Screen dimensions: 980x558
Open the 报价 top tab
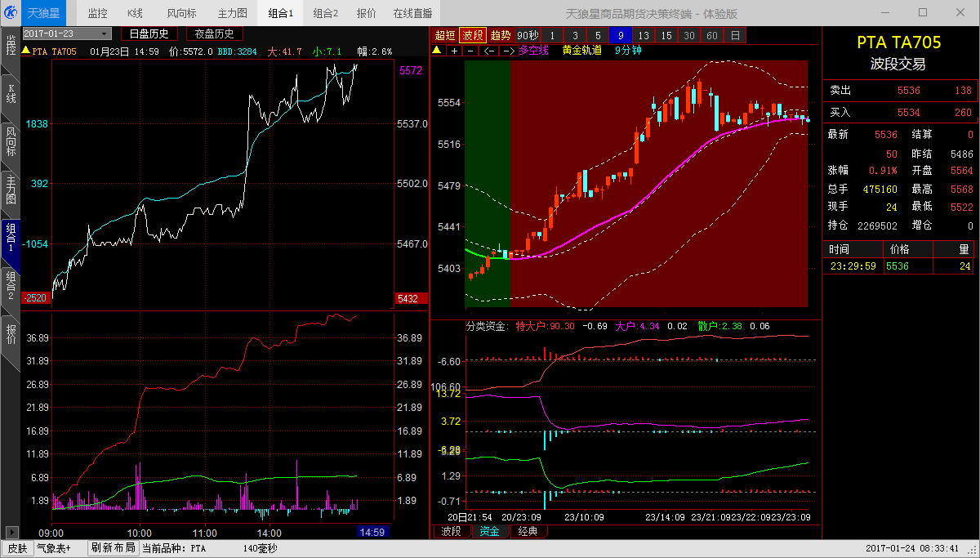(x=367, y=13)
